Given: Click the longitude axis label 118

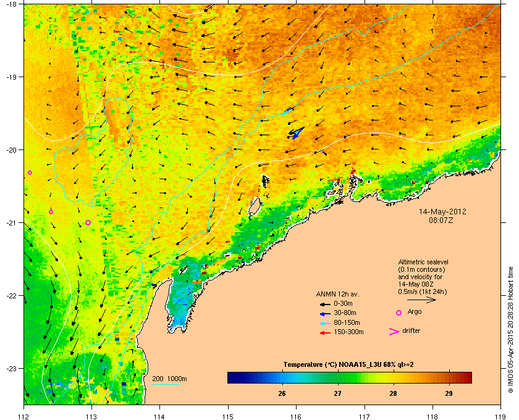Looking at the screenshot, I should (x=432, y=417).
